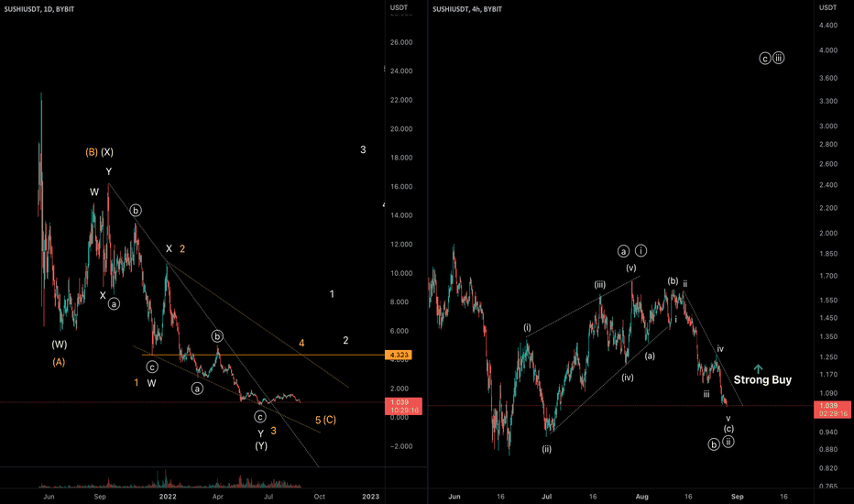The width and height of the screenshot is (854, 504).
Task: Click the SUSHIUSDT, 4h, BYBIT chart title
Action: click(467, 9)
